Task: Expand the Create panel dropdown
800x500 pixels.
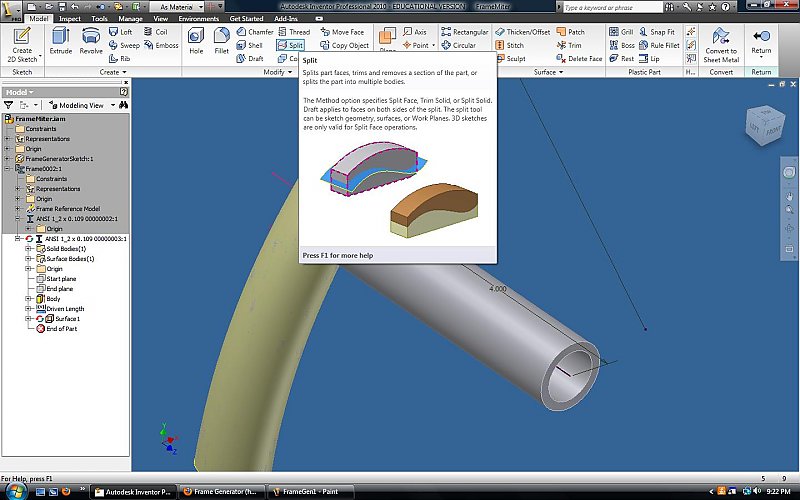Action: click(113, 72)
